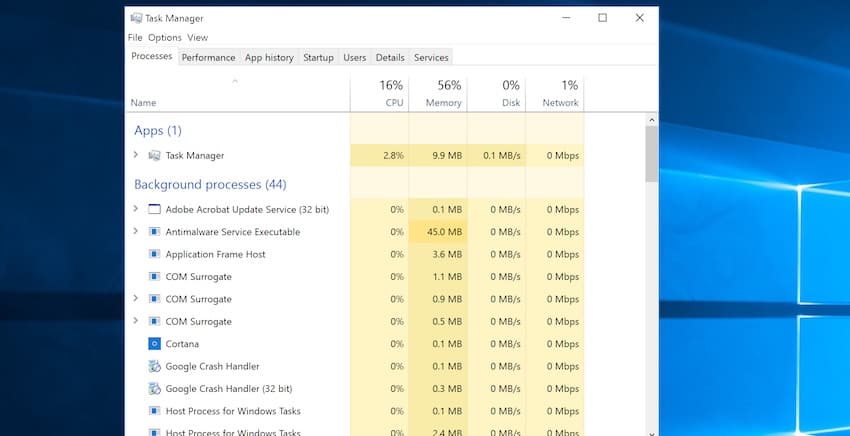This screenshot has height=436, width=850.
Task: Sort by the Network column header
Action: (x=555, y=94)
